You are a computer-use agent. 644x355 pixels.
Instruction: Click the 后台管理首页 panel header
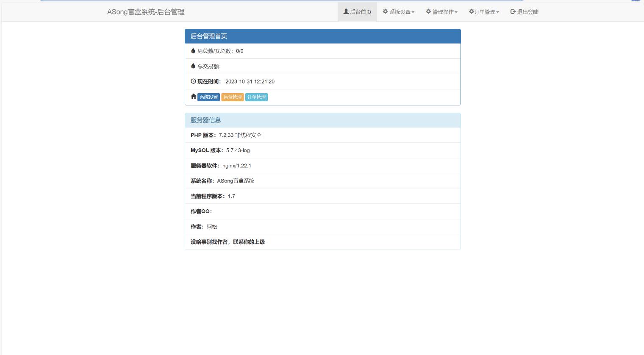(209, 36)
